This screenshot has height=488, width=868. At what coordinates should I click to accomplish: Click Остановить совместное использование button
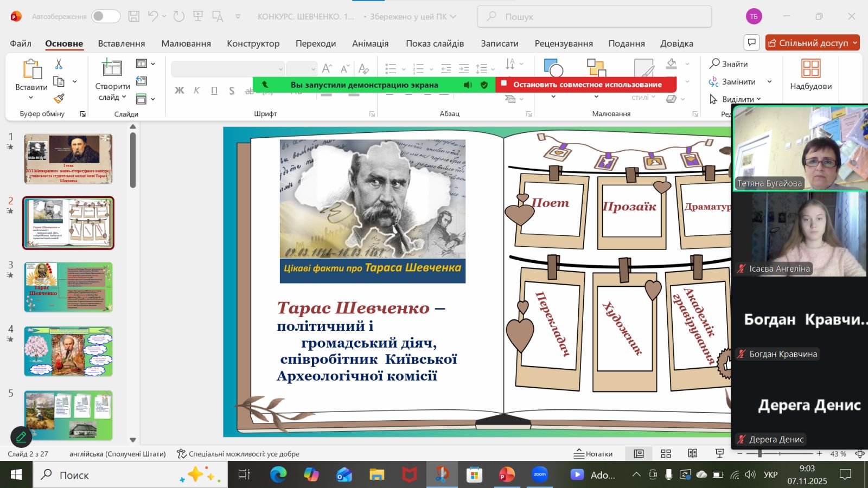point(586,85)
